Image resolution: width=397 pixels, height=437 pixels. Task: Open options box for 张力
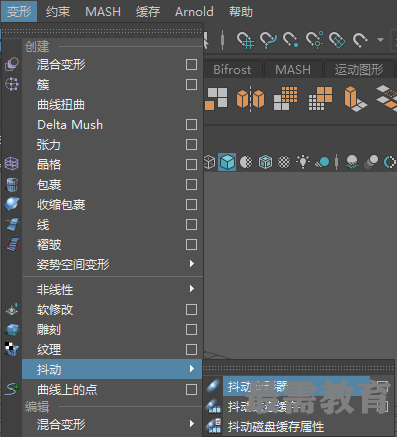[x=191, y=145]
